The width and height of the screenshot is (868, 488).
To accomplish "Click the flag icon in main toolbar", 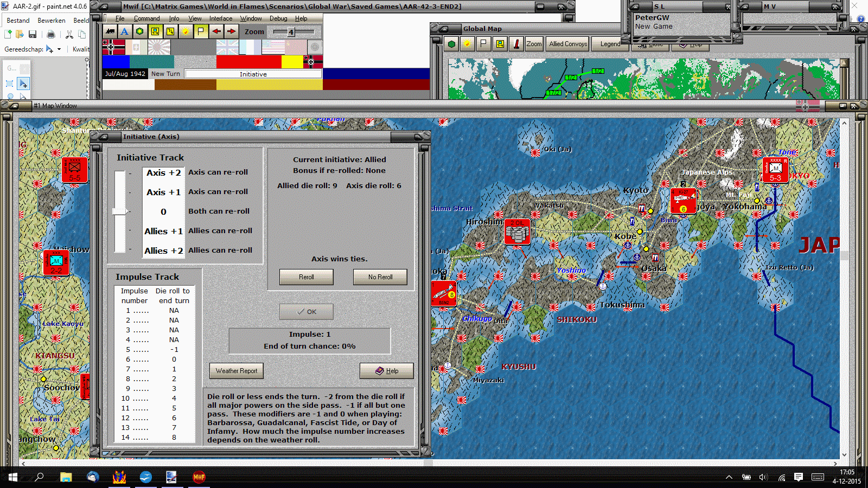I will pos(201,31).
